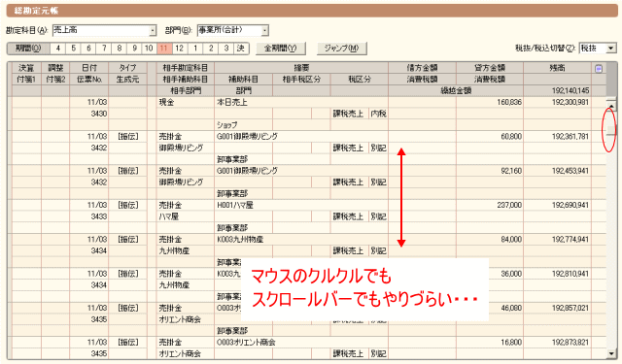Click the 相手補助科目 column header
Image resolution: width=622 pixels, height=364 pixels.
tap(186, 80)
